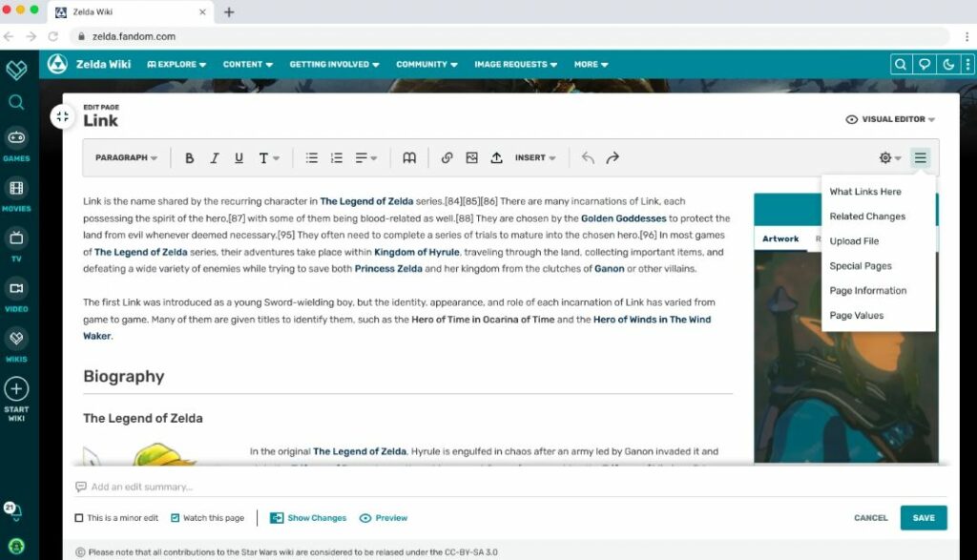
Task: Uncheck 'Watch this page' checkbox
Action: click(x=176, y=518)
